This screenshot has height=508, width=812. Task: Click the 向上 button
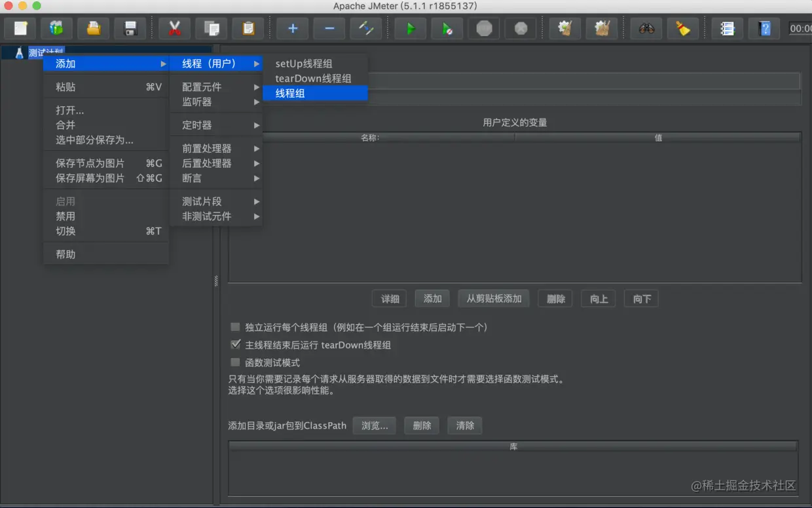tap(599, 298)
